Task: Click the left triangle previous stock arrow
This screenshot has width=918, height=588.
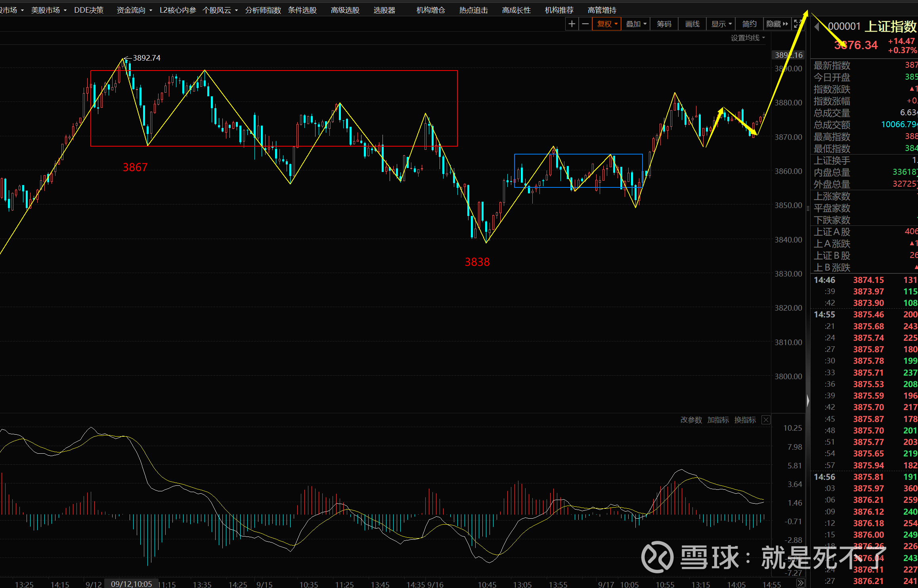Action: [x=817, y=27]
